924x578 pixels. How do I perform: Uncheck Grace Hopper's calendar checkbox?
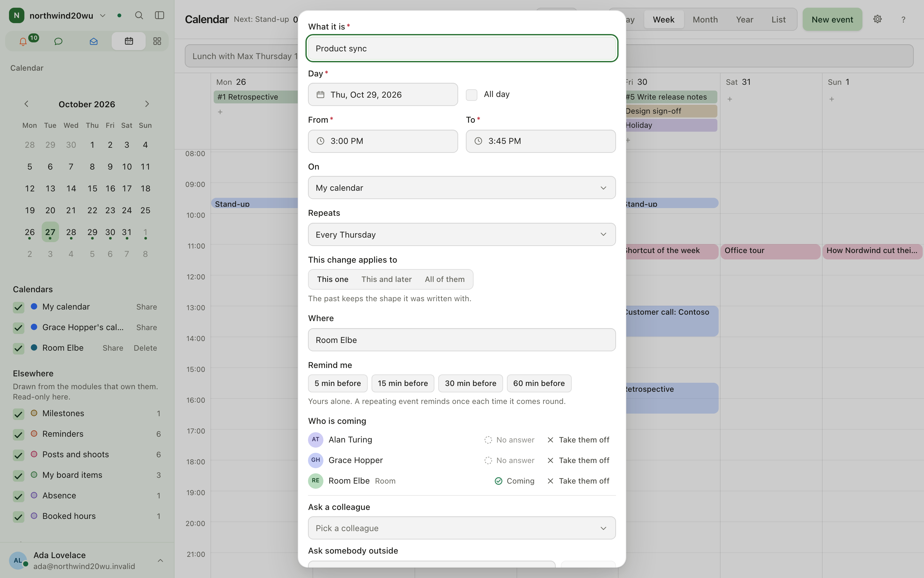tap(18, 328)
